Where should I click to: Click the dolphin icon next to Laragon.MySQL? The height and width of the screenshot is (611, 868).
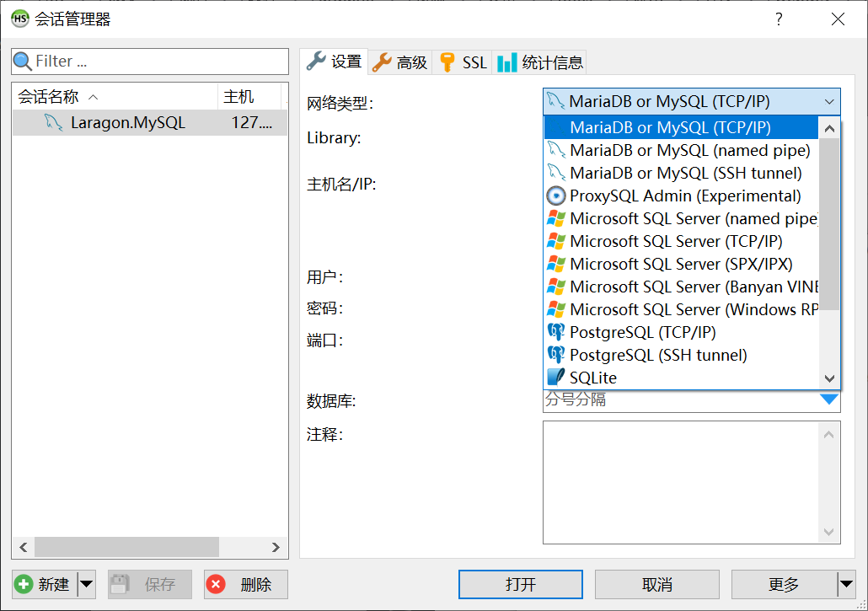click(x=54, y=122)
